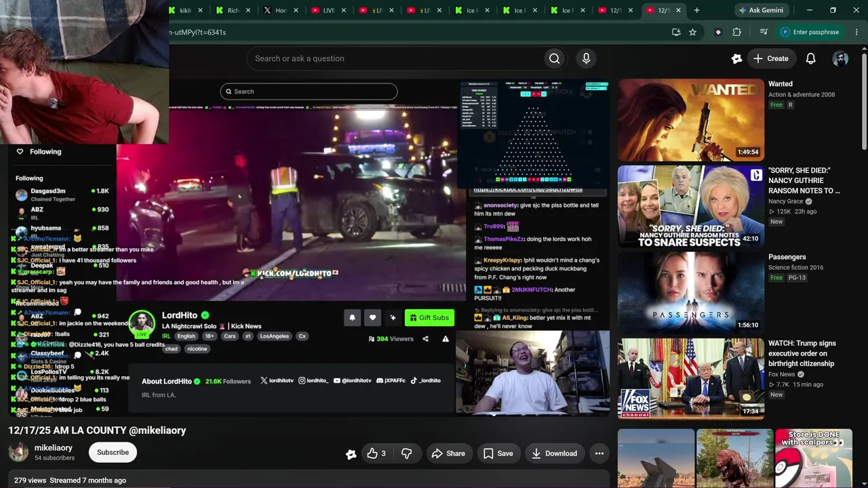The width and height of the screenshot is (868, 488).
Task: Click the extension icon left of Extensions puzzle
Action: [x=718, y=32]
